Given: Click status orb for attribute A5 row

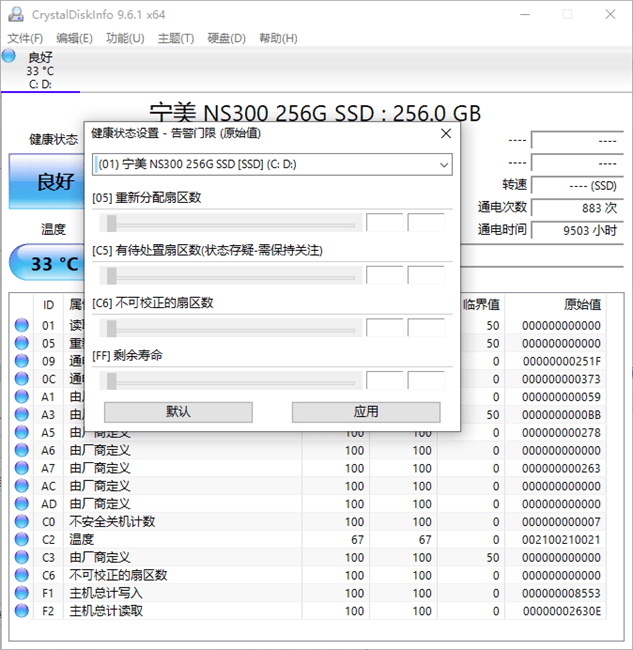Looking at the screenshot, I should tap(22, 433).
